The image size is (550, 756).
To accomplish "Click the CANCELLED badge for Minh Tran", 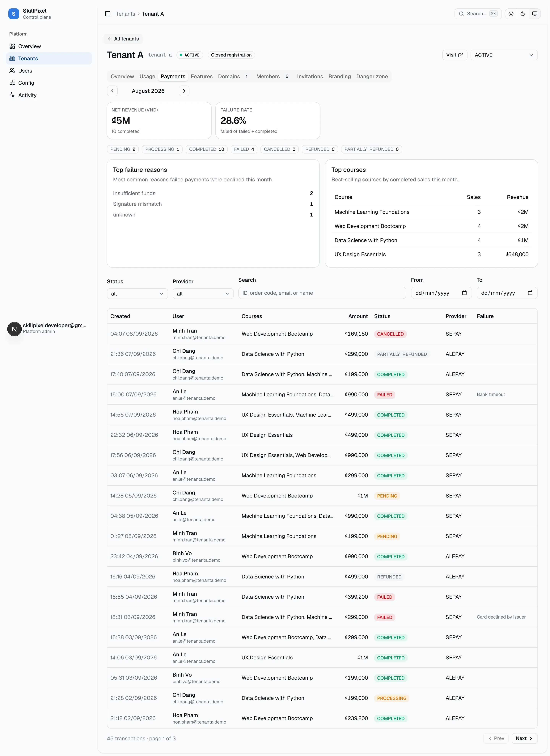I will tap(390, 334).
